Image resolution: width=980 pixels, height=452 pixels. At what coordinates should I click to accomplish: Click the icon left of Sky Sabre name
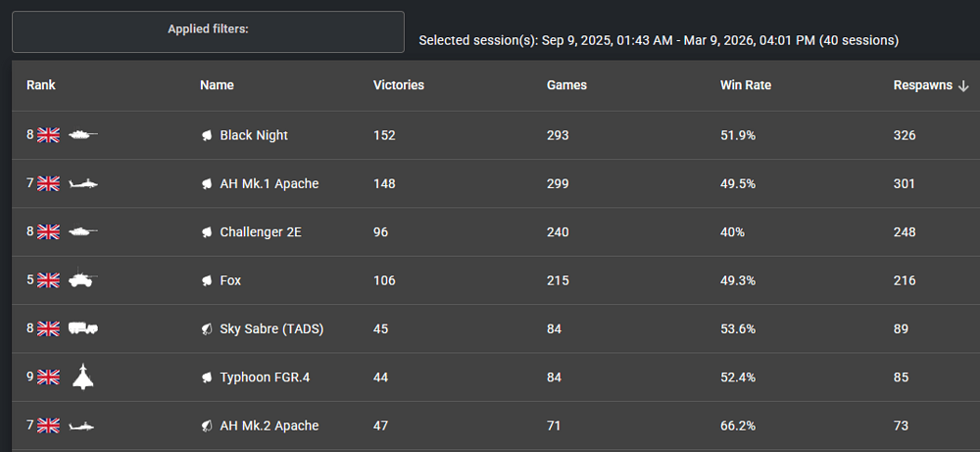207,328
